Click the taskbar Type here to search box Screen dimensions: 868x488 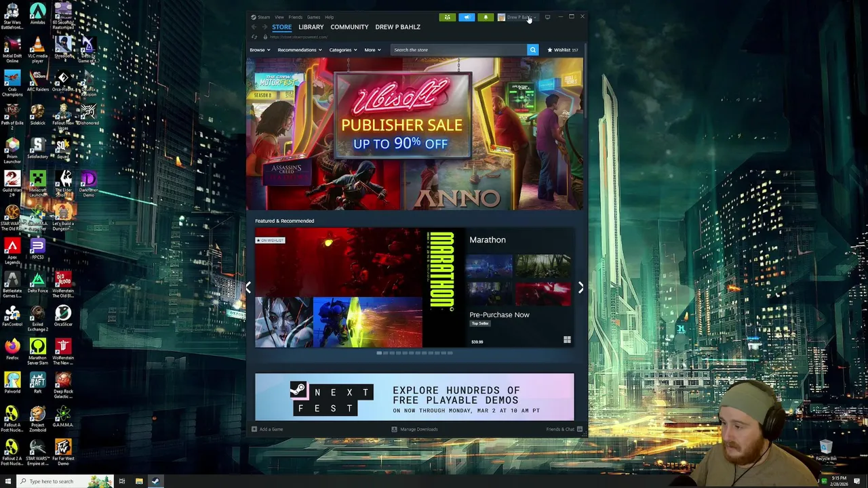(64, 481)
